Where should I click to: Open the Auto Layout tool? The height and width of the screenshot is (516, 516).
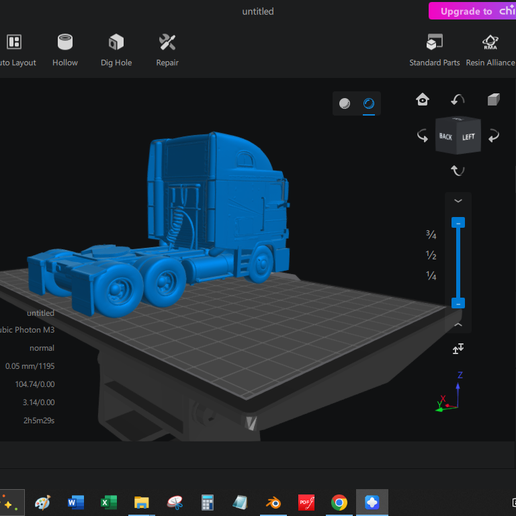(x=15, y=50)
